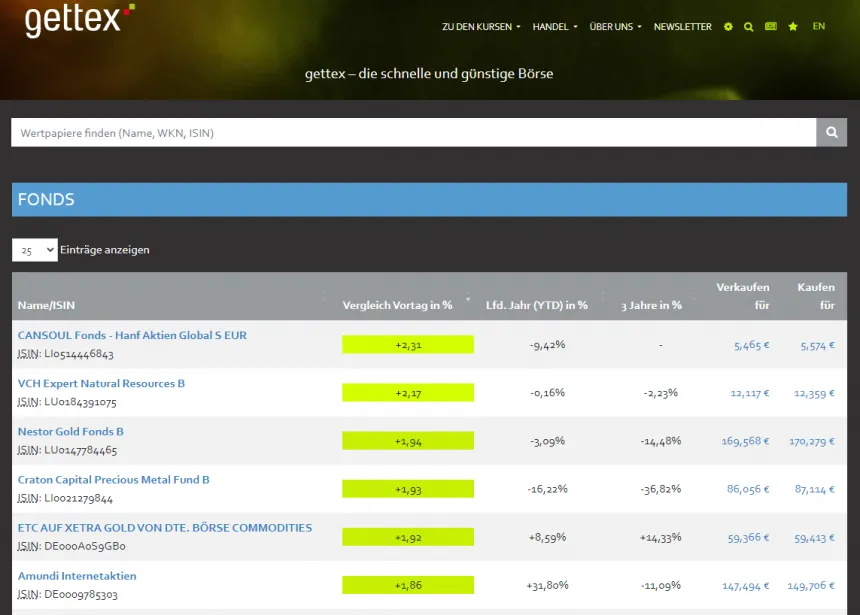Switch the site language to EN
This screenshot has width=860, height=615.
point(819,27)
